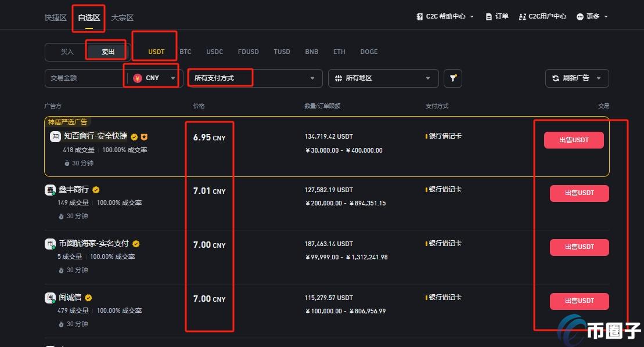Screen dimensions: 644x347
Task: Click the globe icon inside 所有地区 selector
Action: (339, 78)
